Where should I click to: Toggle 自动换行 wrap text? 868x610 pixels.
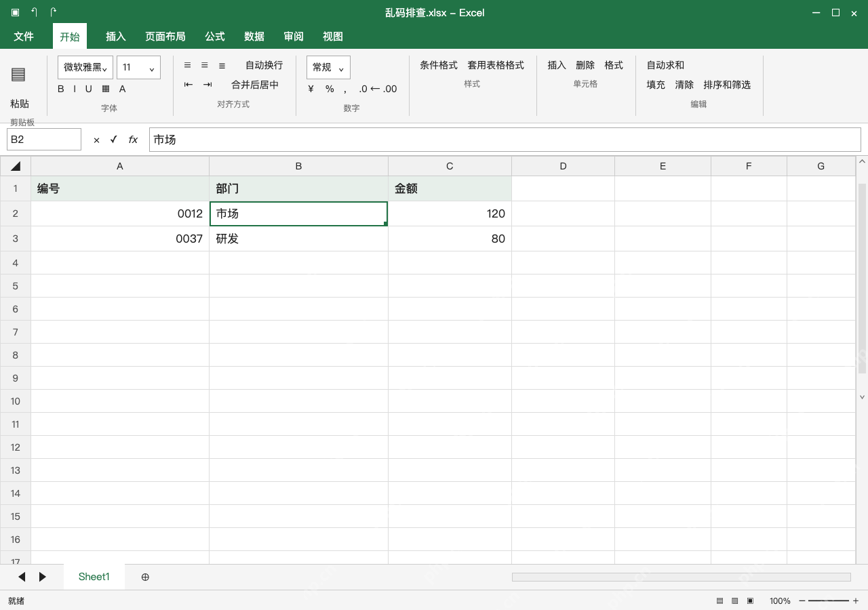pyautogui.click(x=264, y=65)
